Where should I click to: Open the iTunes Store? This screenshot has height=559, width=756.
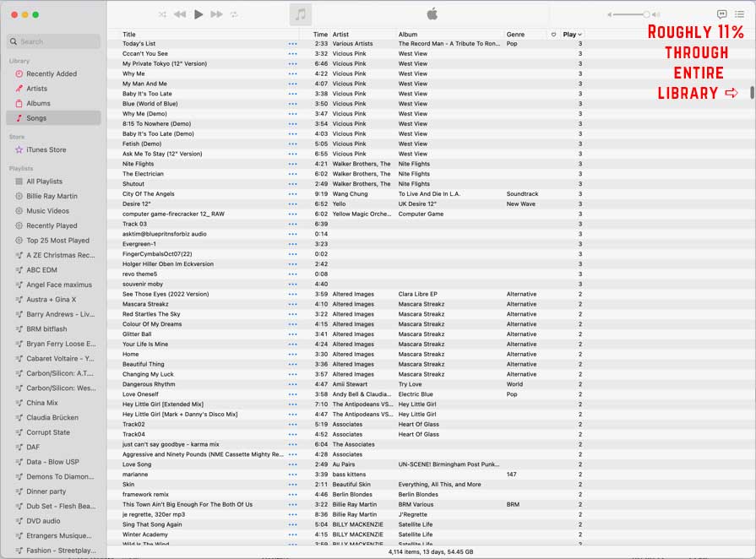pos(46,149)
